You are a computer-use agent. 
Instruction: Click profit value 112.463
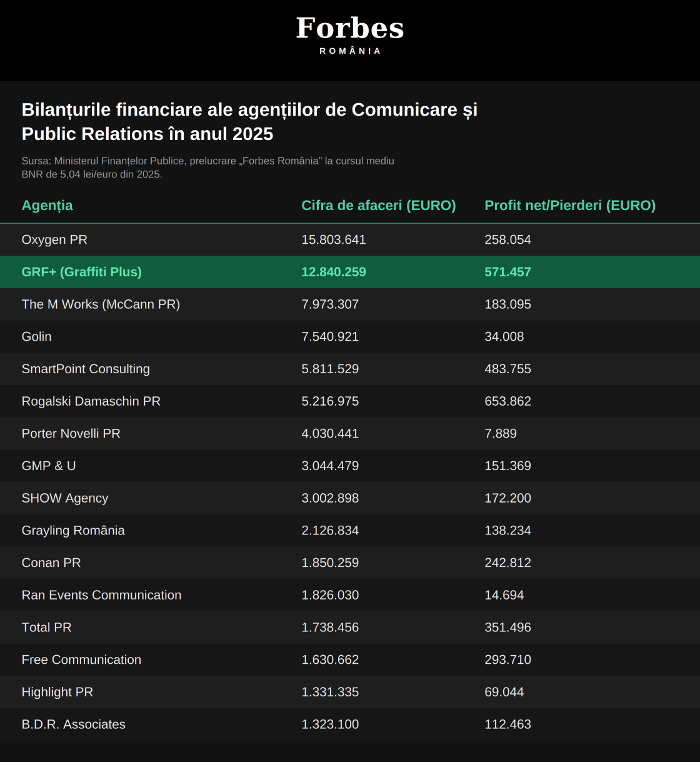[x=507, y=724]
